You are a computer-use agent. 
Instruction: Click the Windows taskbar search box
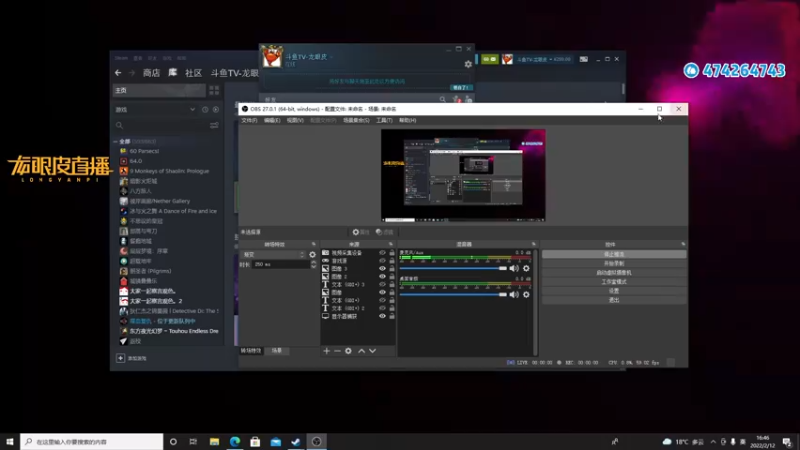pyautogui.click(x=92, y=441)
